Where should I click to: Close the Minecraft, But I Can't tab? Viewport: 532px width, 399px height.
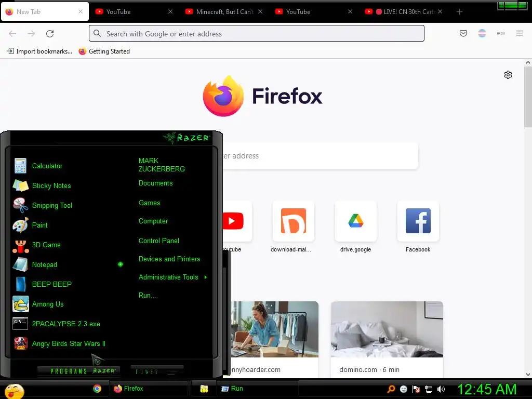coord(260,11)
